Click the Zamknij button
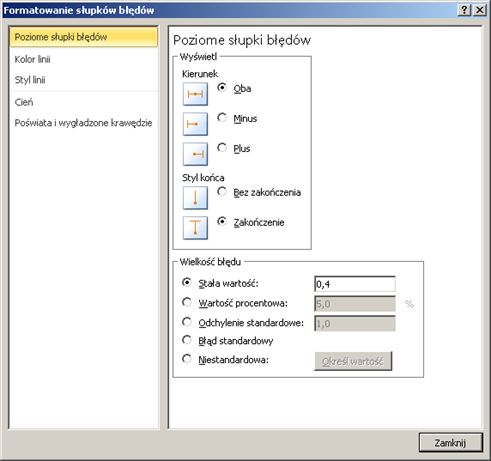The width and height of the screenshot is (491, 461). coord(451,443)
